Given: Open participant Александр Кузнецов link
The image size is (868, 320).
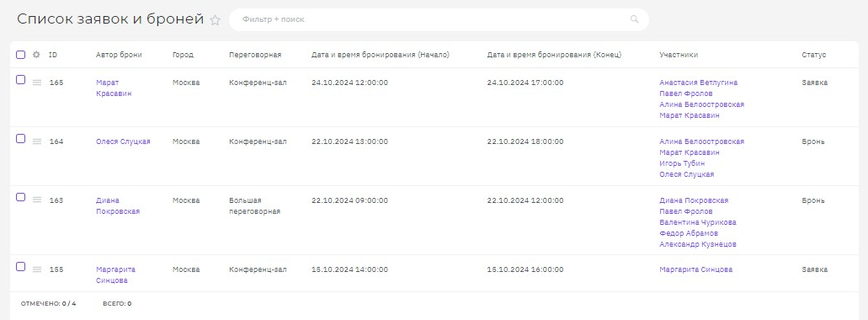Looking at the screenshot, I should click(697, 244).
